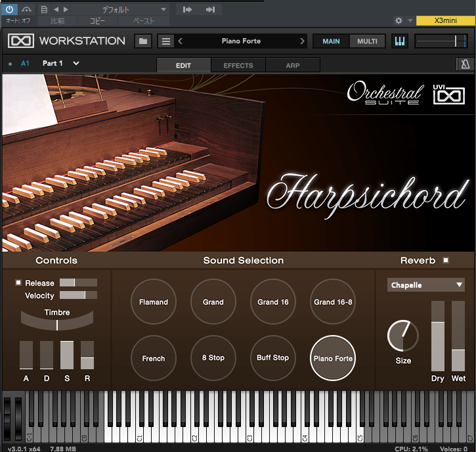Adjust the Release slider
The height and width of the screenshot is (452, 476).
78,282
